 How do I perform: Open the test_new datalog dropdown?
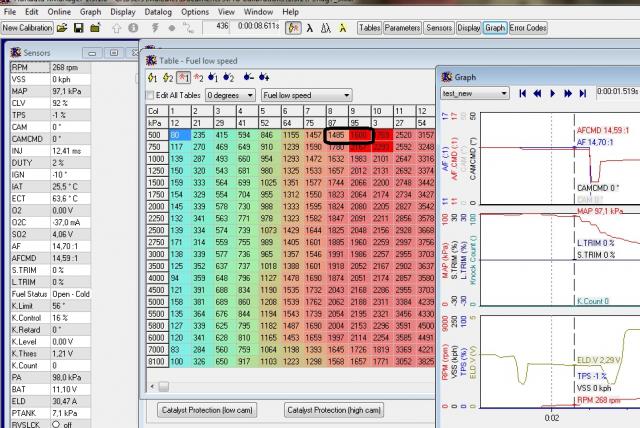coord(476,93)
